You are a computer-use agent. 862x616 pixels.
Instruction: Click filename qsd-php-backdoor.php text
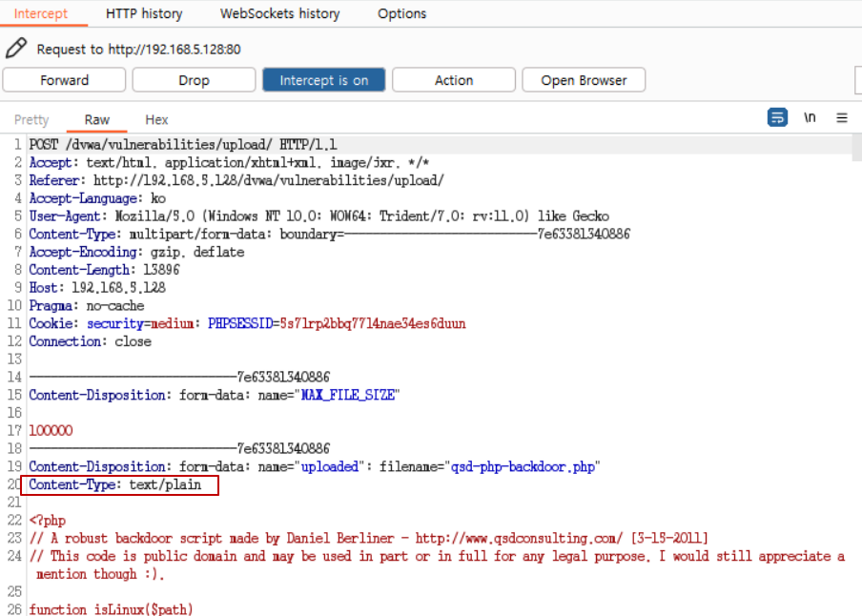[523, 467]
